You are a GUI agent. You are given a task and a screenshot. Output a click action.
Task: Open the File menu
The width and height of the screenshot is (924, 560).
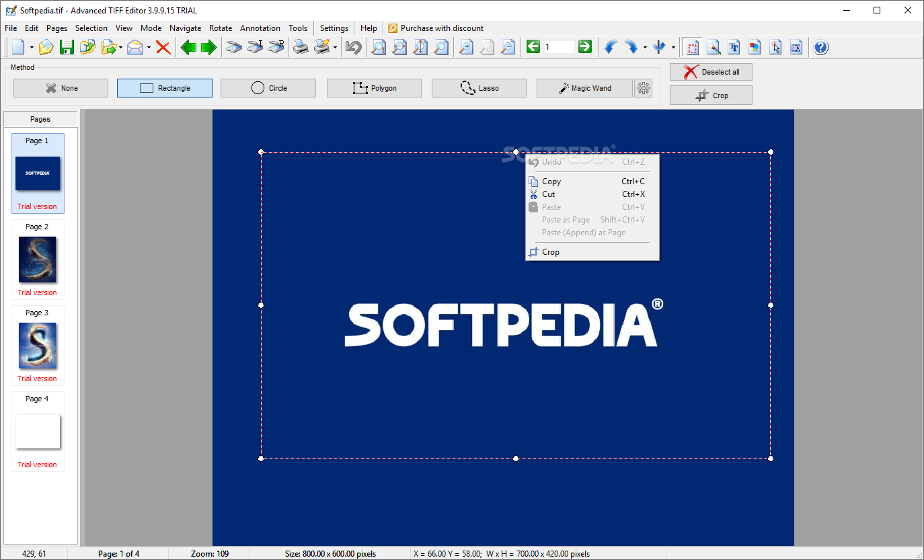pyautogui.click(x=11, y=28)
